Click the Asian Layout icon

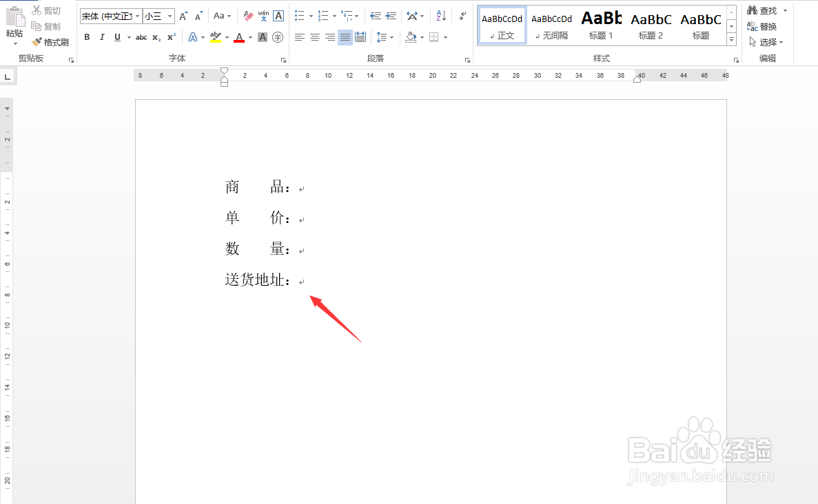click(412, 16)
